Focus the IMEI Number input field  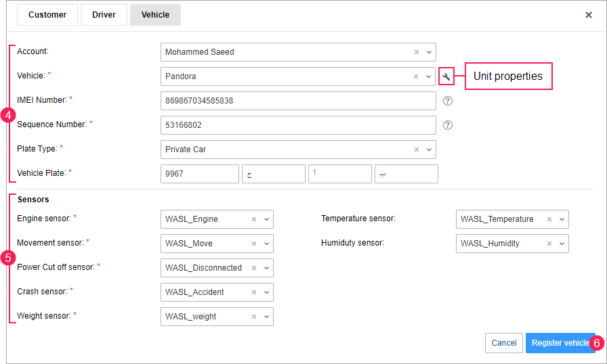click(298, 101)
